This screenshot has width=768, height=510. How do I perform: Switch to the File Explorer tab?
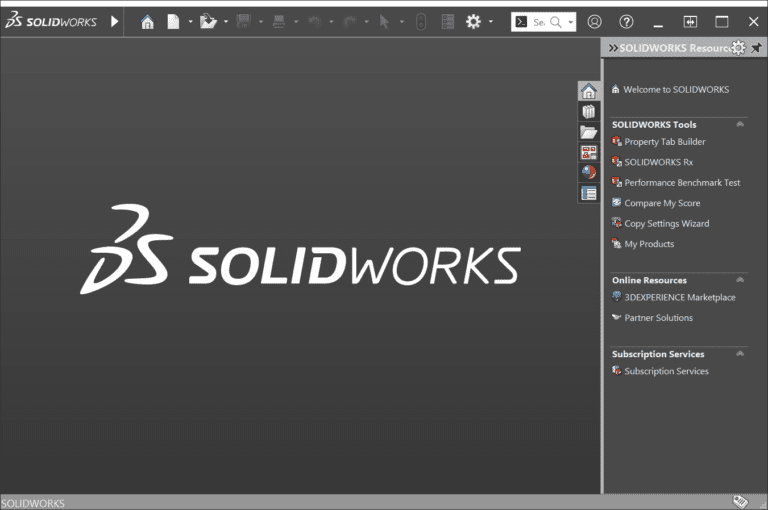(x=589, y=132)
